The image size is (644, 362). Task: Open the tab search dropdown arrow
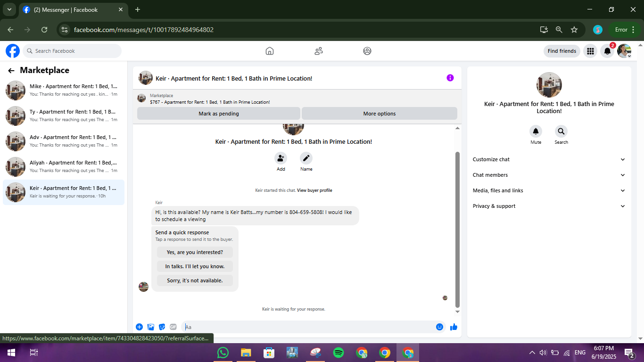tap(9, 9)
